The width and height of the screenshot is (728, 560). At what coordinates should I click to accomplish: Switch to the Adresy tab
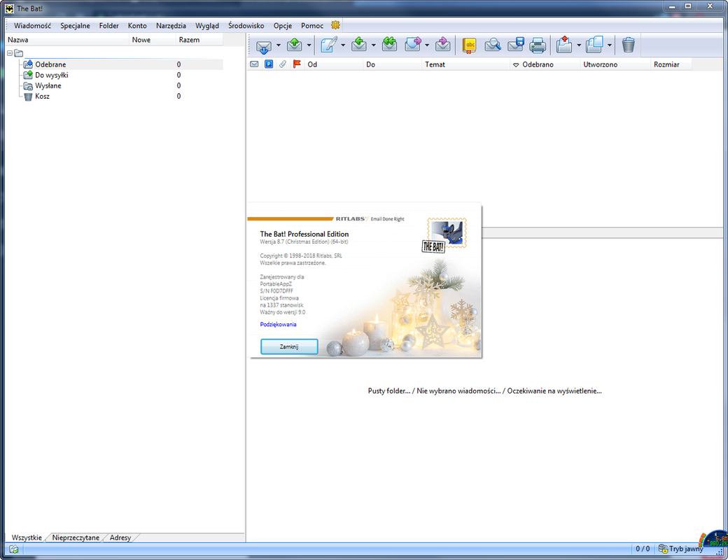pyautogui.click(x=120, y=538)
